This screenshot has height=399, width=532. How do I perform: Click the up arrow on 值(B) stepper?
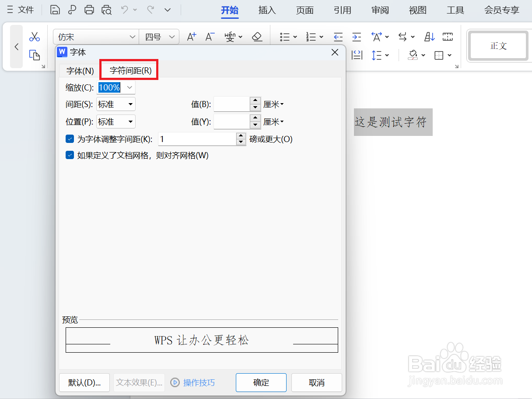[255, 101]
